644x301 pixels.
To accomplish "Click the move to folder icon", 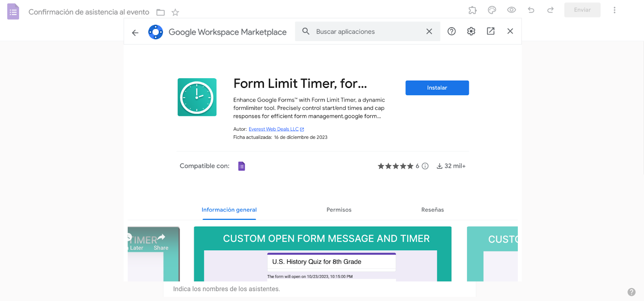I will (x=161, y=13).
